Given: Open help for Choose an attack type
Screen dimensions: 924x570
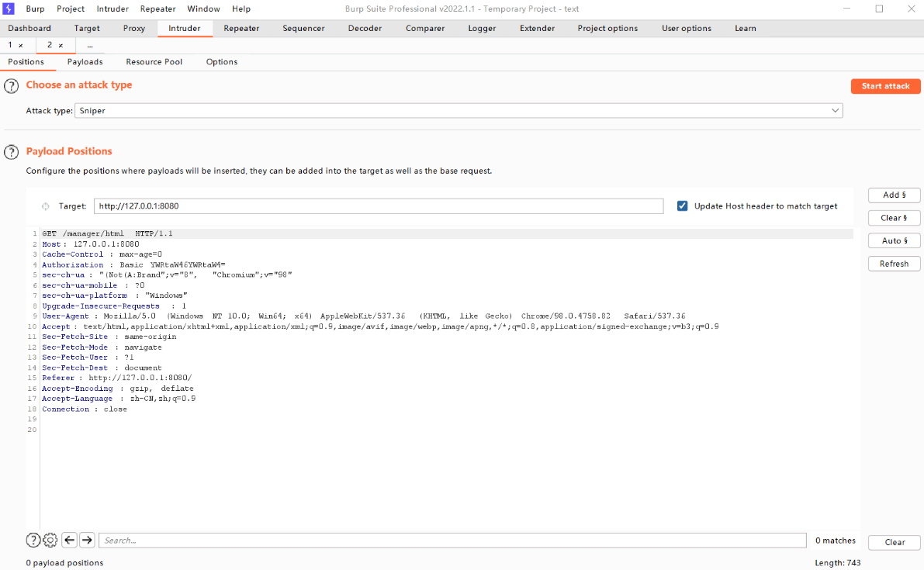Looking at the screenshot, I should (11, 87).
